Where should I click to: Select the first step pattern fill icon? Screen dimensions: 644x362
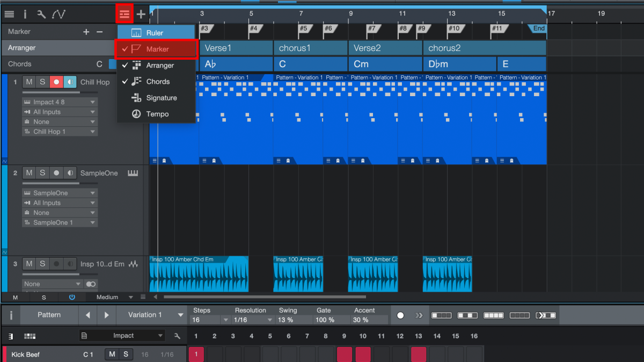pos(442,315)
